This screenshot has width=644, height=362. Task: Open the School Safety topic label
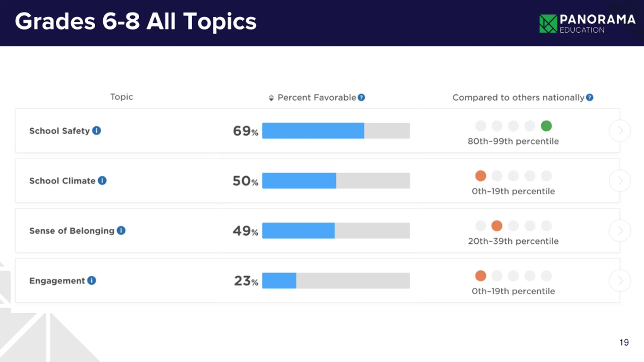(x=59, y=131)
